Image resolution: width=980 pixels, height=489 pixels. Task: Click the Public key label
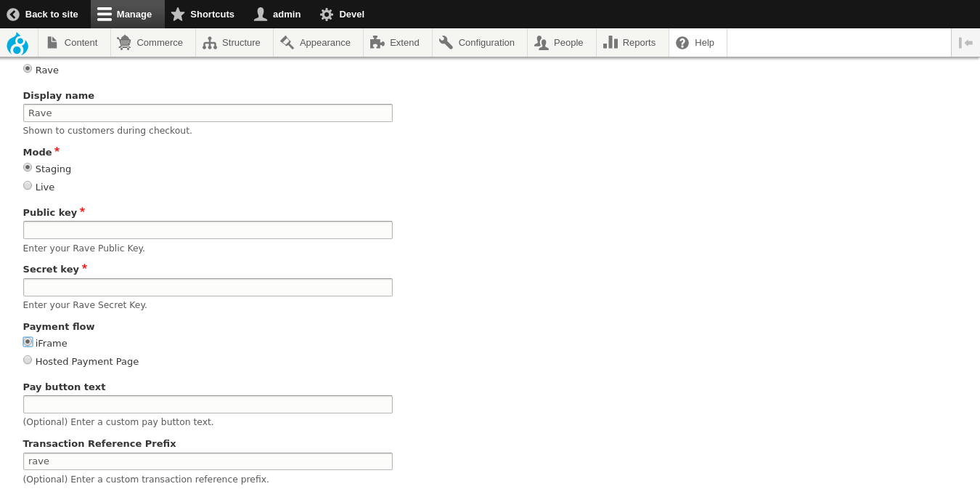(50, 212)
